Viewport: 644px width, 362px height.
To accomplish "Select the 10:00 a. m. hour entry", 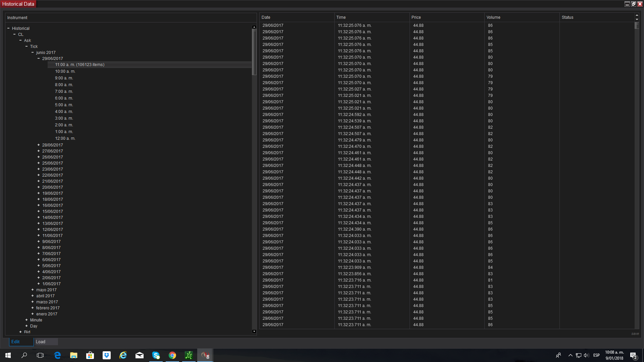I will (x=65, y=71).
